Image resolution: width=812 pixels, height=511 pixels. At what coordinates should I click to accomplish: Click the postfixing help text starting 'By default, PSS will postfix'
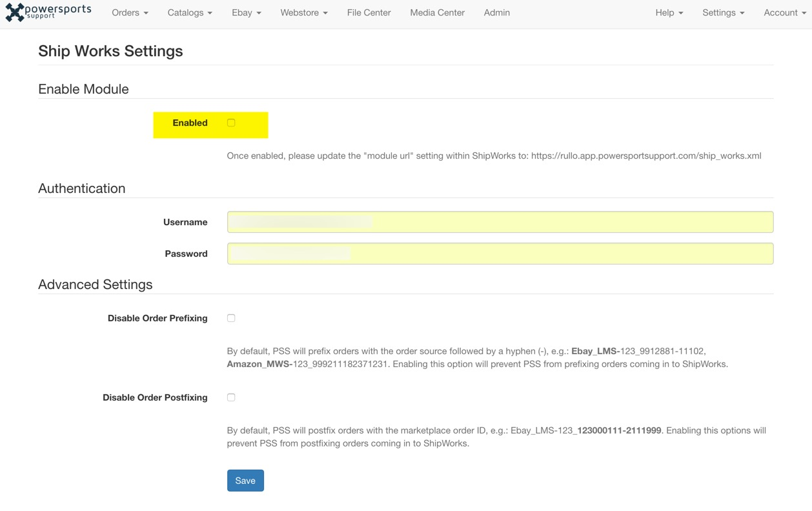pos(496,437)
